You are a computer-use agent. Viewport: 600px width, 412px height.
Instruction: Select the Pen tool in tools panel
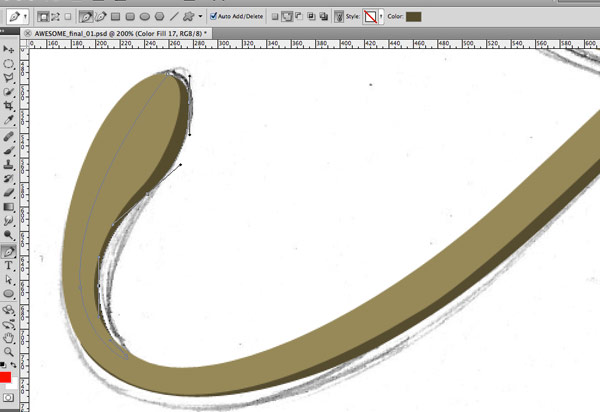pos(8,251)
